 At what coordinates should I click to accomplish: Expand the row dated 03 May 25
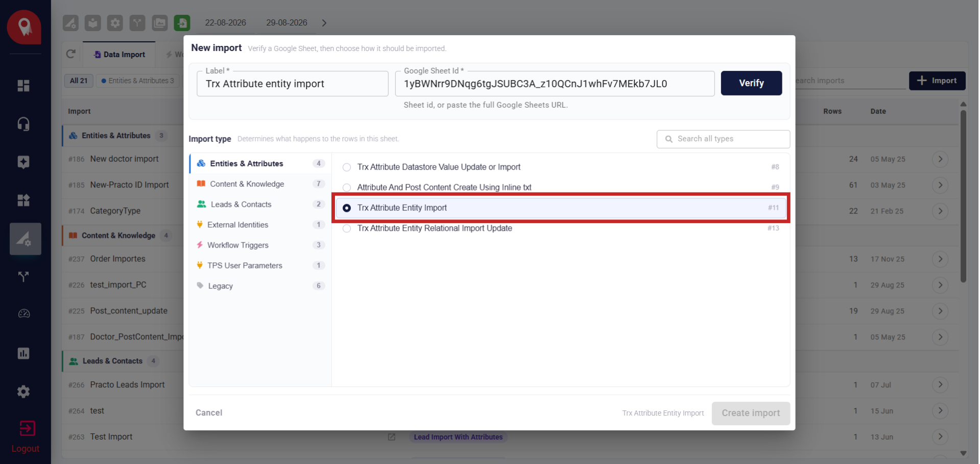click(940, 185)
